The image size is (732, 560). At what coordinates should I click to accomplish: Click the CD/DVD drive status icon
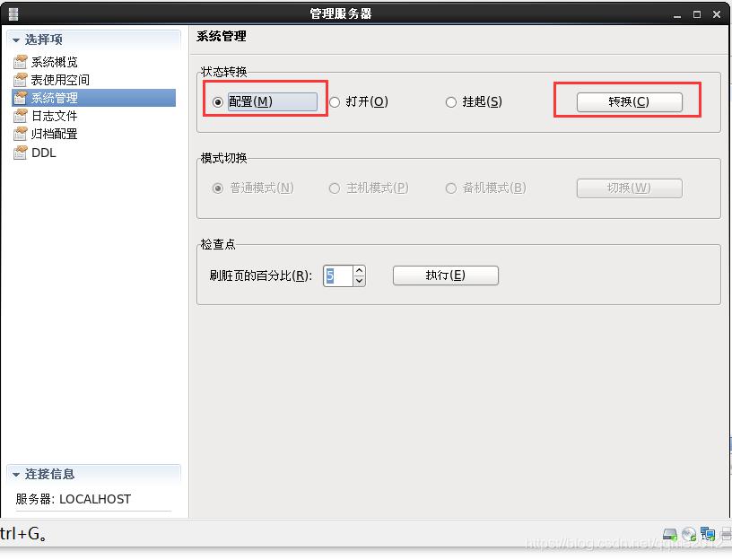(x=689, y=534)
